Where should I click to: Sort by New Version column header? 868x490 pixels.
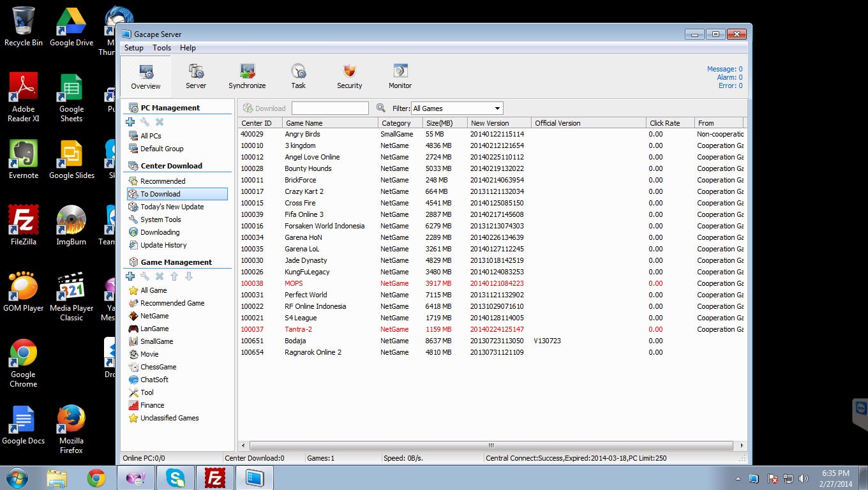click(498, 123)
